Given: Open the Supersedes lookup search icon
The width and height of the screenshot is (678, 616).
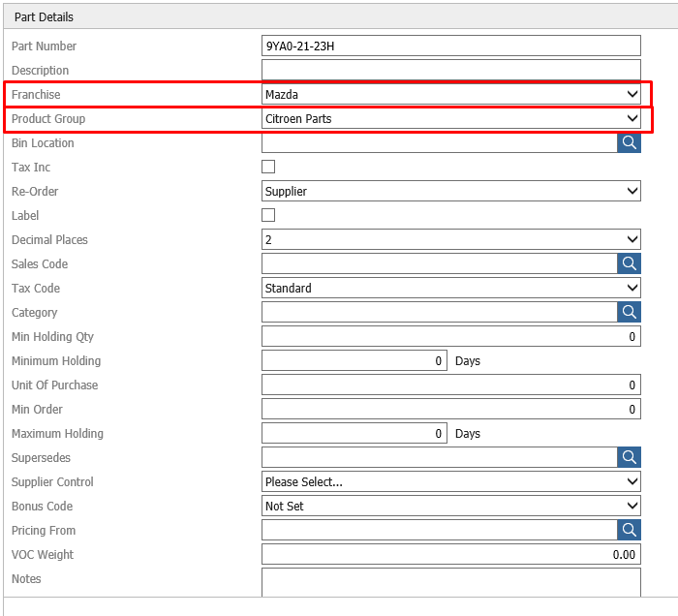Looking at the screenshot, I should point(629,457).
